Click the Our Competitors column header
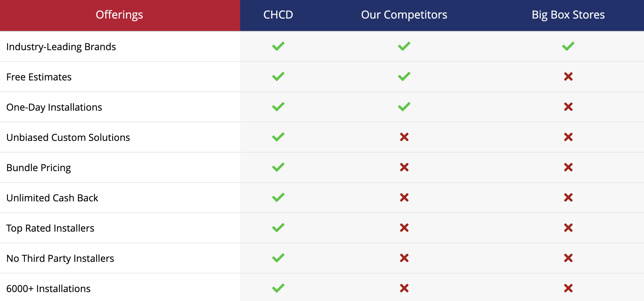The height and width of the screenshot is (301, 644). click(x=404, y=15)
